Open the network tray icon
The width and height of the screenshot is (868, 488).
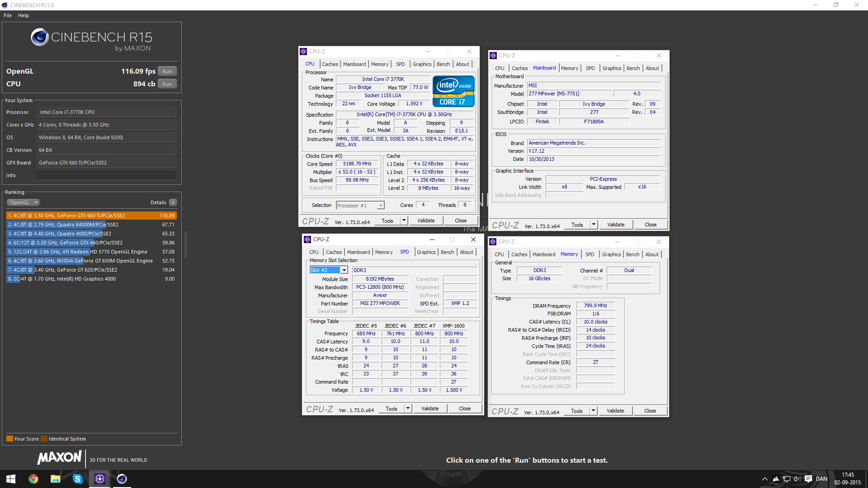coord(787,479)
